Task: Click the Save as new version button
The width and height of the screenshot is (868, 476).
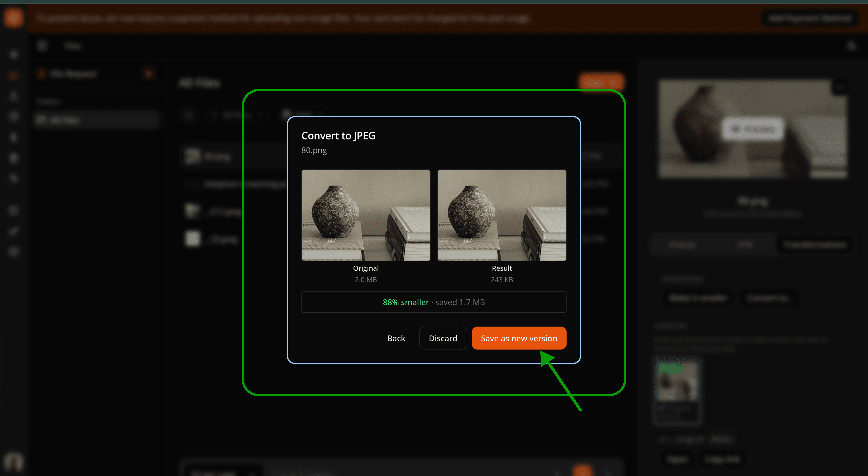Action: coord(519,338)
